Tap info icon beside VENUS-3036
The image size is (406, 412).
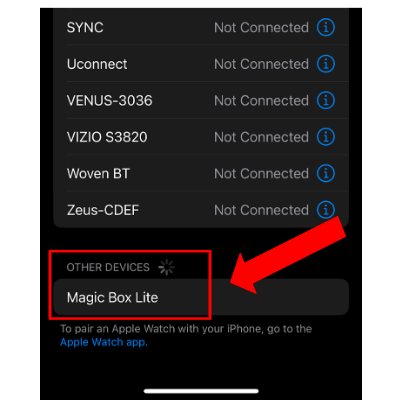click(326, 100)
